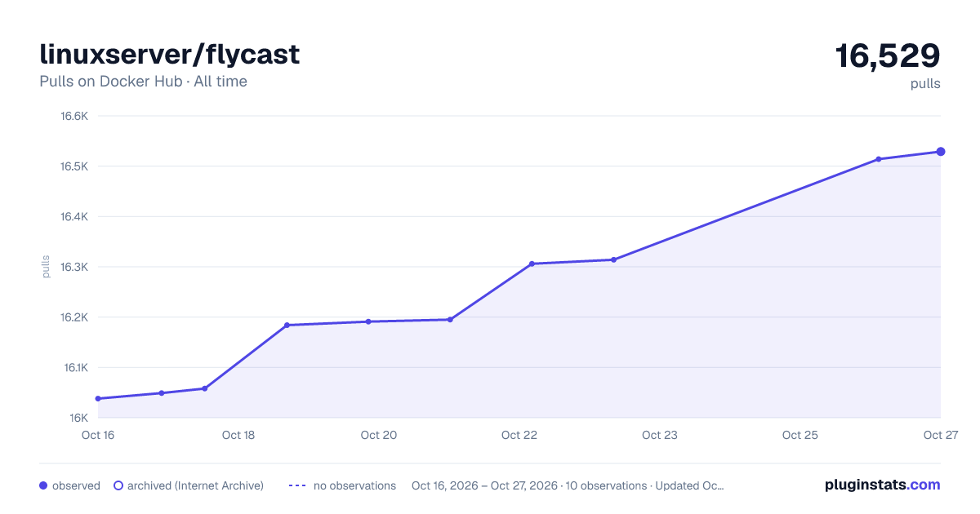
Task: Click the 'Oct 16, 2026 – Oct 27, 2026' footer text
Action: (x=483, y=485)
